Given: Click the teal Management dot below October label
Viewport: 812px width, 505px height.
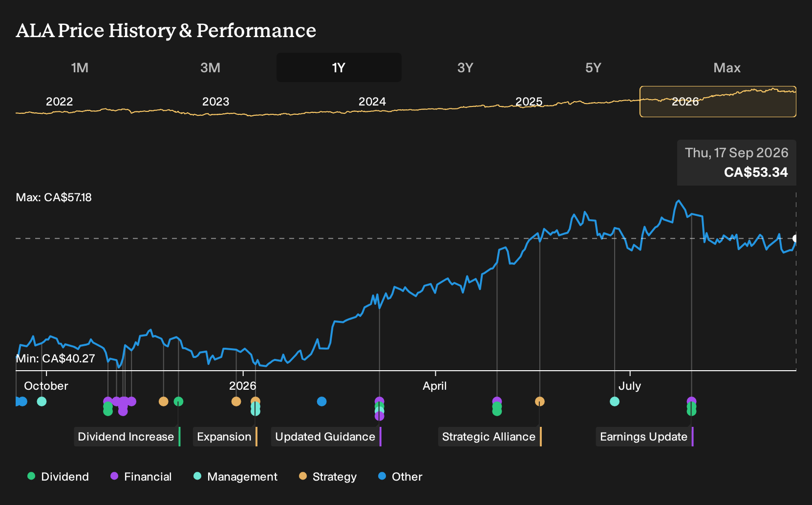Looking at the screenshot, I should tap(42, 401).
